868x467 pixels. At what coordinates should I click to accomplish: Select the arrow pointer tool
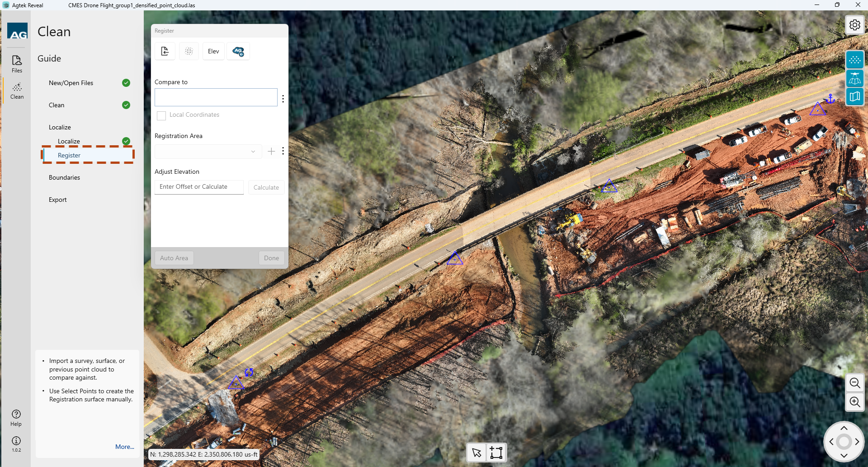[x=476, y=453]
